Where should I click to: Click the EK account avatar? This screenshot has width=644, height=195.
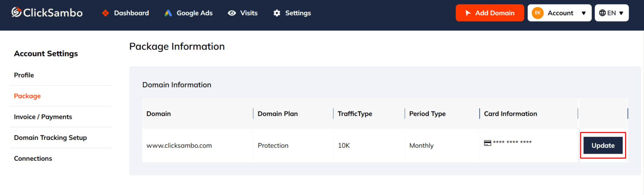pos(537,13)
